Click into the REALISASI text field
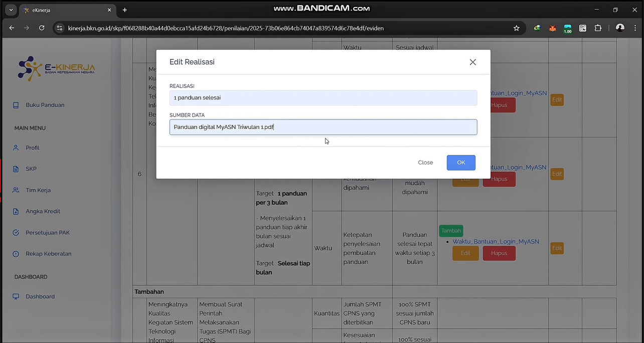 point(323,98)
